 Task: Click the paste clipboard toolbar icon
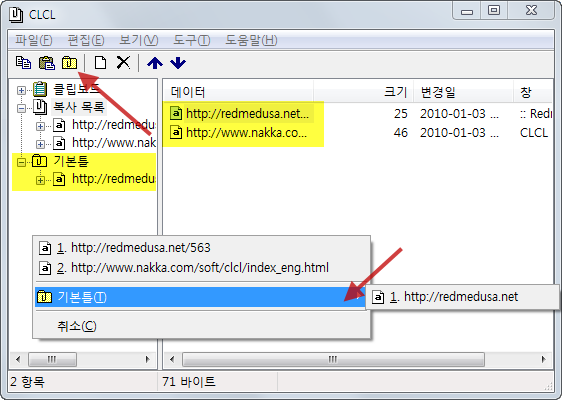pyautogui.click(x=47, y=63)
